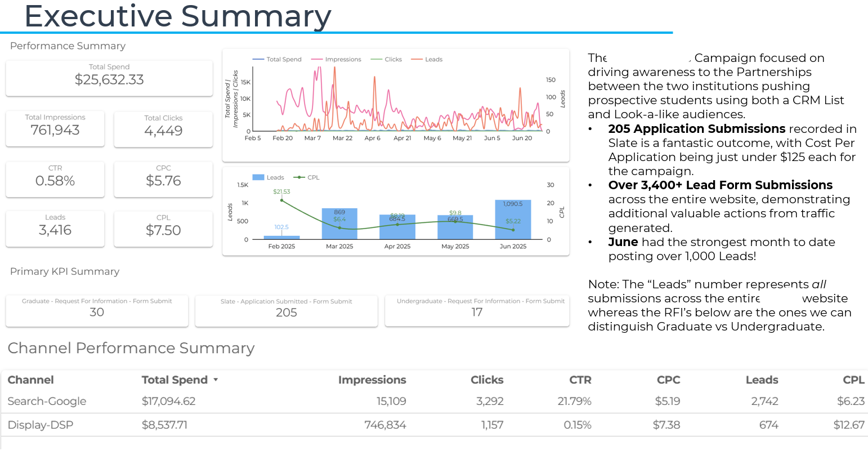Viewport: 868px width, 451px height.
Task: Click the Executive Summary title
Action: click(x=178, y=16)
